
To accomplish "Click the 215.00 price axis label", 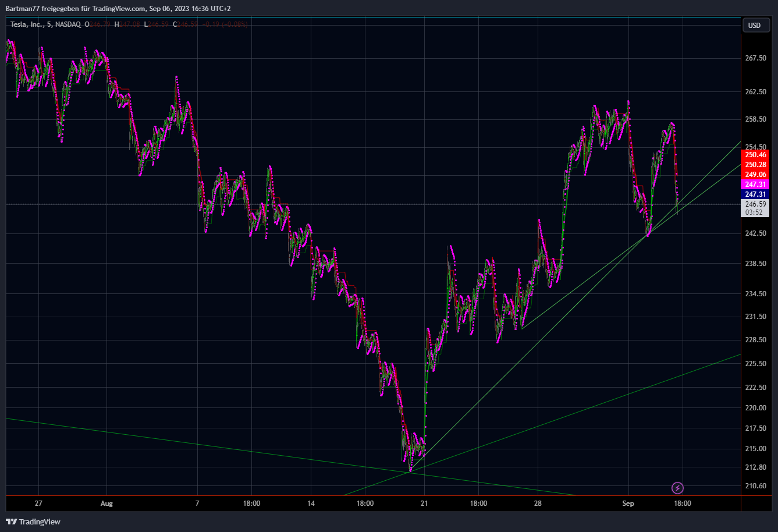I will coord(755,449).
